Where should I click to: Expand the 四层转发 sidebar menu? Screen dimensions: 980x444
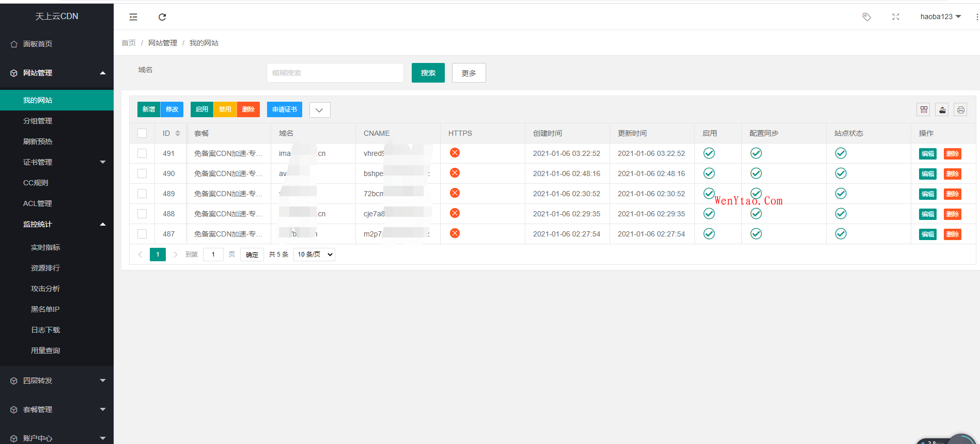pyautogui.click(x=57, y=380)
